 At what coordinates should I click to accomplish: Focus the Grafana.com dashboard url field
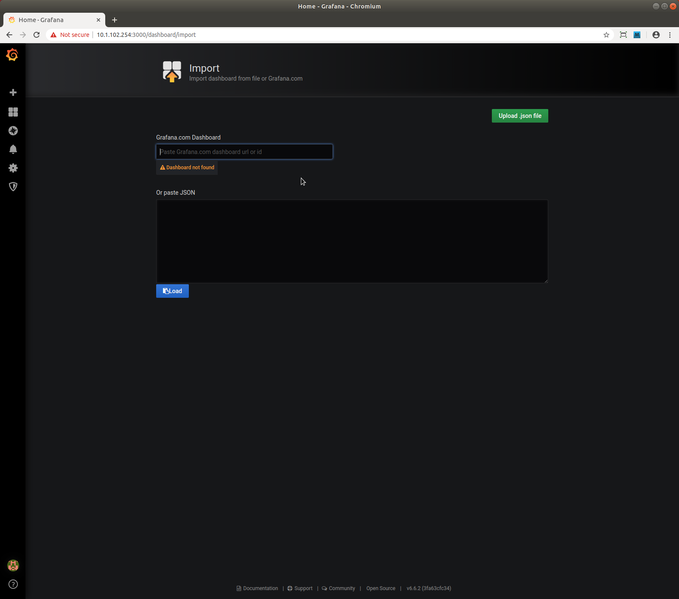244,152
